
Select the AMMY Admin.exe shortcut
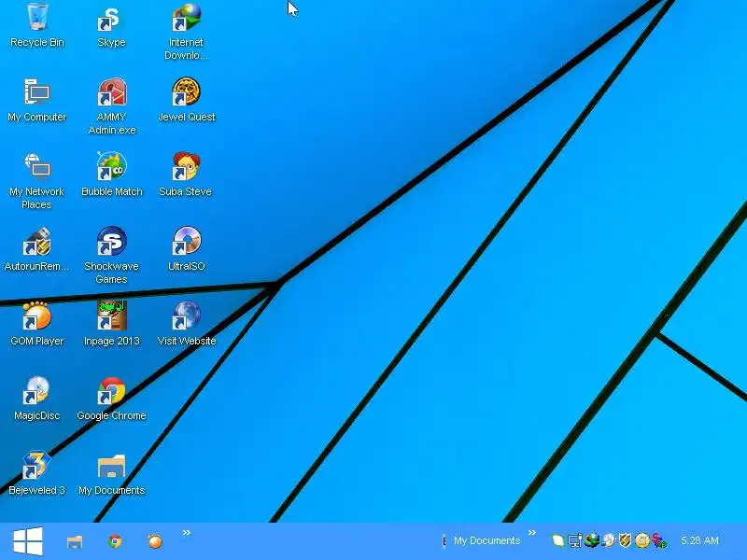pyautogui.click(x=112, y=106)
